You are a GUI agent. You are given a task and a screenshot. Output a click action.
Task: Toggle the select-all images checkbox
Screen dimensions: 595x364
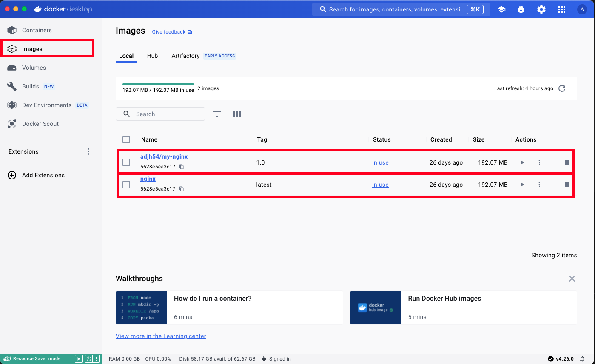(126, 139)
